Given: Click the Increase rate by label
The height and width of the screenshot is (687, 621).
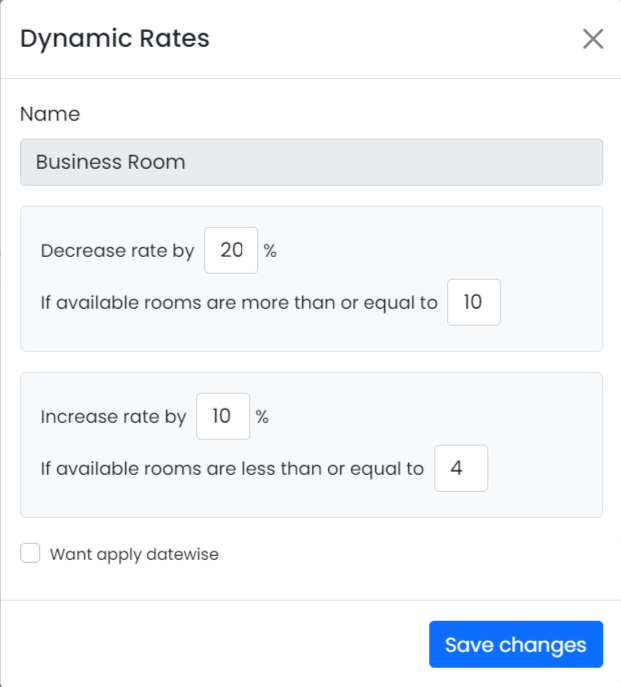Looking at the screenshot, I should [x=113, y=417].
